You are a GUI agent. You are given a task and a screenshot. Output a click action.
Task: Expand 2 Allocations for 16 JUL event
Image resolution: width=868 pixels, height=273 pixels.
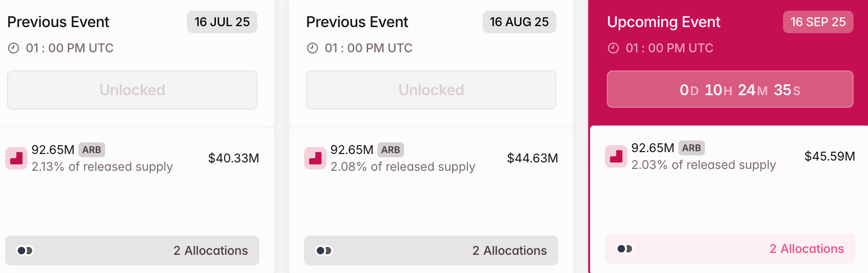210,251
